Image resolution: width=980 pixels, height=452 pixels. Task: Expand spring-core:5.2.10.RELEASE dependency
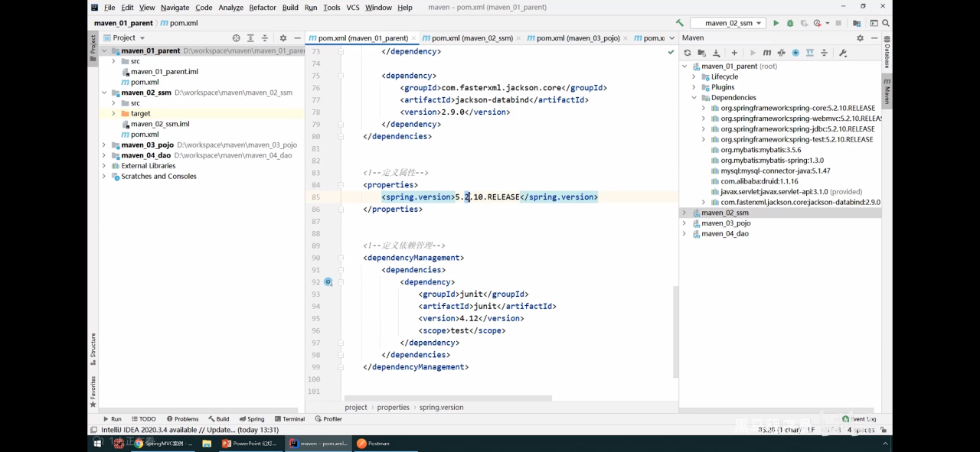tap(704, 108)
